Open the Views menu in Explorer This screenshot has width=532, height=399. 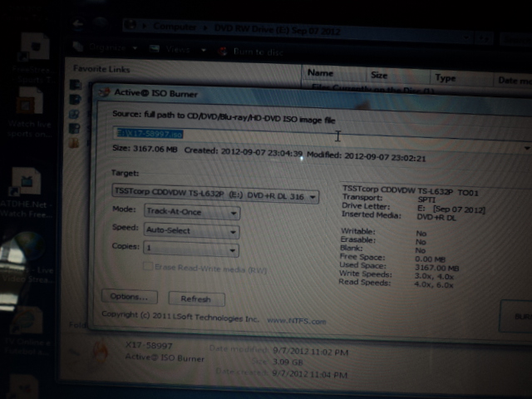[x=178, y=50]
